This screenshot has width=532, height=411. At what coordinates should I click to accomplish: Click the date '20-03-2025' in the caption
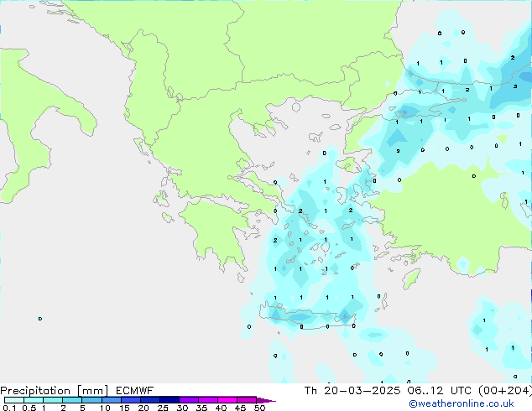[x=362, y=391]
